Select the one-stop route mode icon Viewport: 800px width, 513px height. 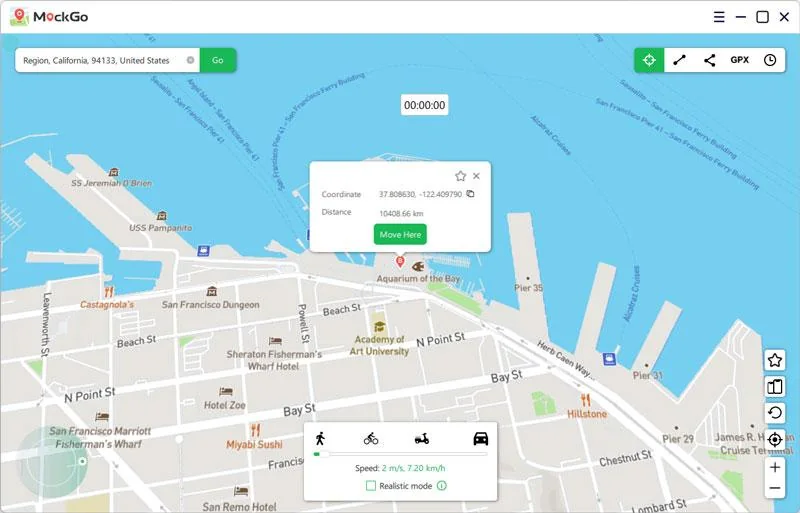click(x=679, y=60)
